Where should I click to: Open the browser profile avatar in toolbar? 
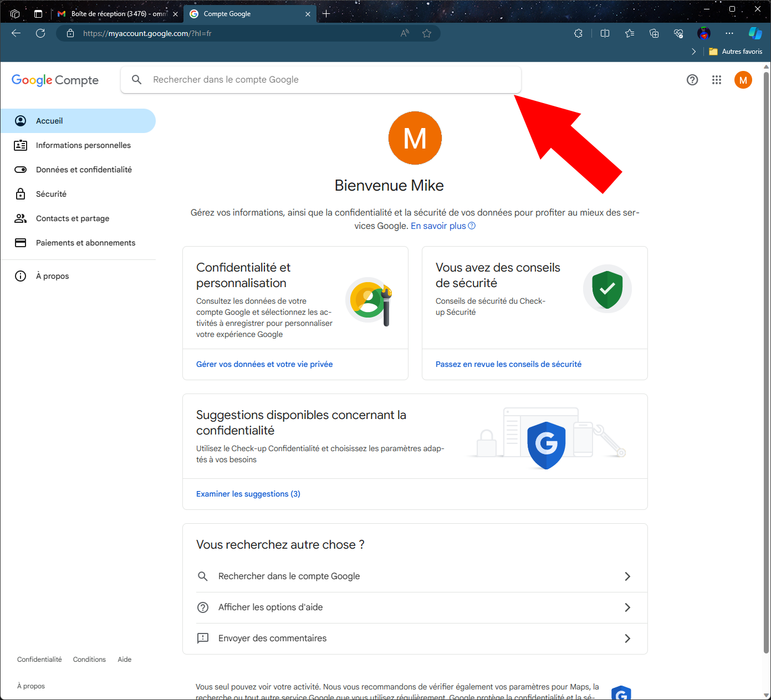pos(704,33)
